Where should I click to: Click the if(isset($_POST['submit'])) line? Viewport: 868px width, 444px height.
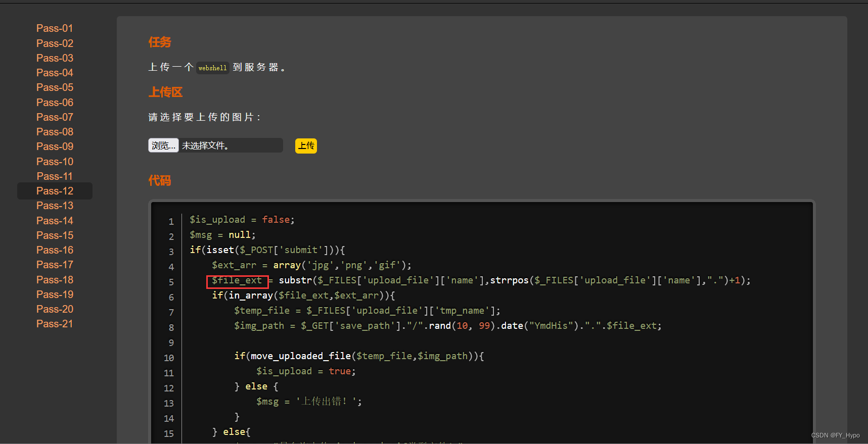tap(267, 250)
